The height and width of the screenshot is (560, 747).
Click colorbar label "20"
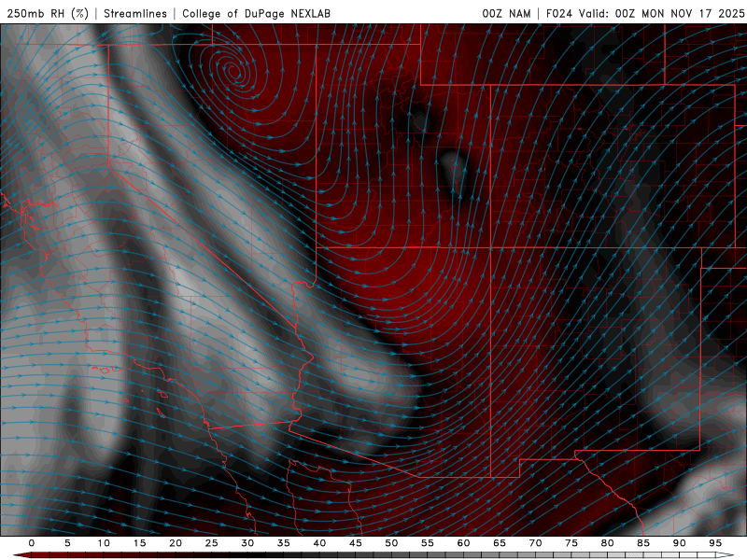pos(176,543)
